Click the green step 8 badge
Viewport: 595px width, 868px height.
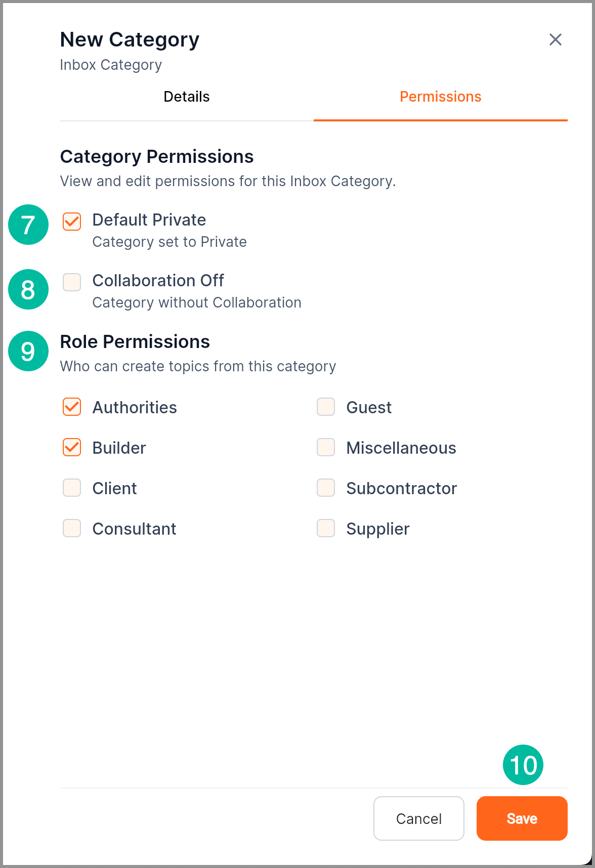point(28,289)
